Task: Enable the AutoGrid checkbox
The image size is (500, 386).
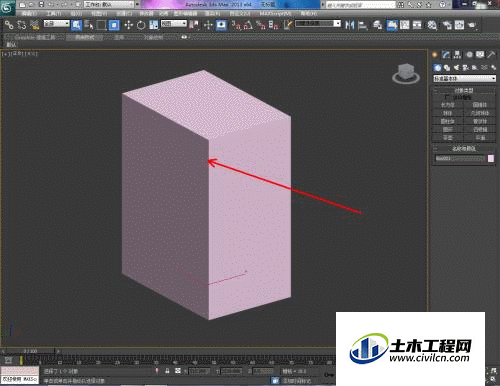Action: [446, 97]
